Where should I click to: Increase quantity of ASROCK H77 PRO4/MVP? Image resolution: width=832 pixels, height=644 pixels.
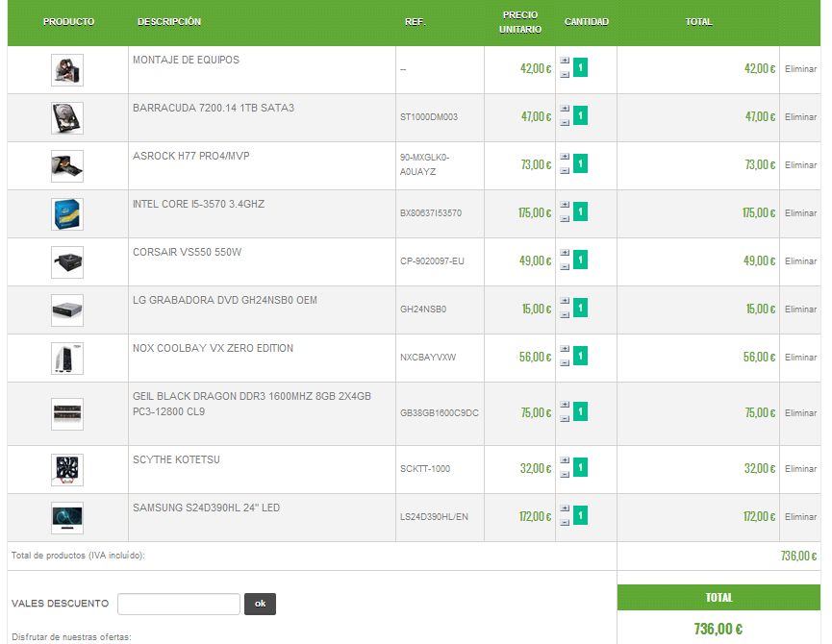[x=565, y=157]
